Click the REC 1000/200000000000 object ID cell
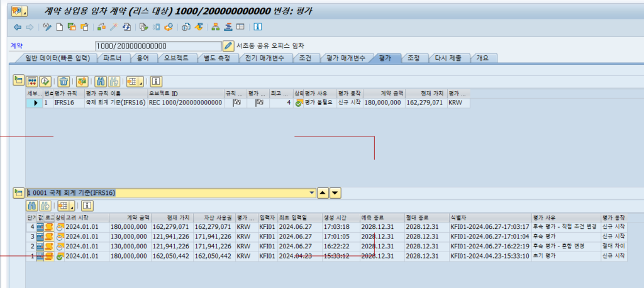The image size is (644, 288). coord(186,103)
